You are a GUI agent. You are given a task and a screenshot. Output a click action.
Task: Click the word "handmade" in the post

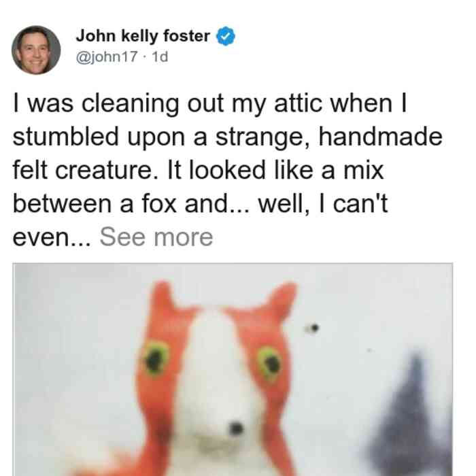click(381, 137)
